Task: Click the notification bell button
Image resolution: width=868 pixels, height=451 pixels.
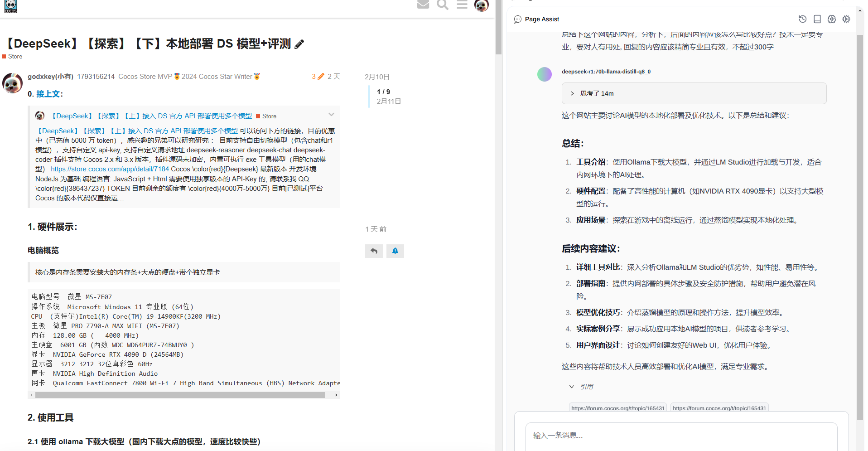Action: point(395,251)
